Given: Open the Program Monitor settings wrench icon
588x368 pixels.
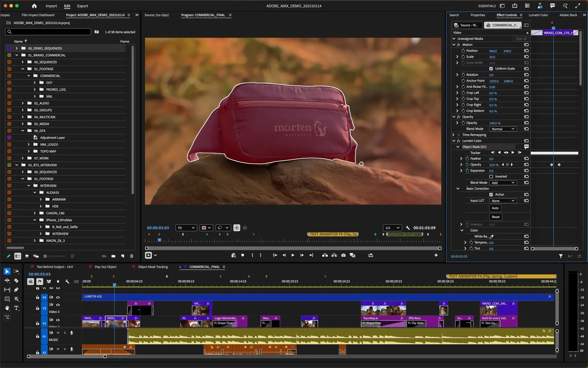Looking at the screenshot, I should (408, 227).
